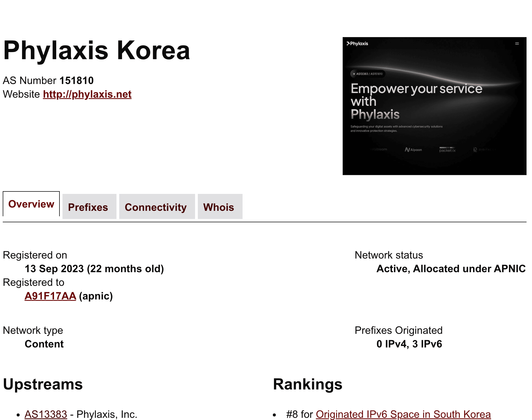Click the AS13383 / AS151810 badge in preview
532x420 pixels.
click(x=368, y=74)
